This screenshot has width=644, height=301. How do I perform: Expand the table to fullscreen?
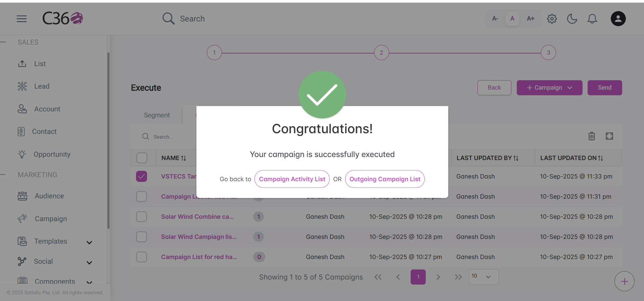click(x=609, y=136)
